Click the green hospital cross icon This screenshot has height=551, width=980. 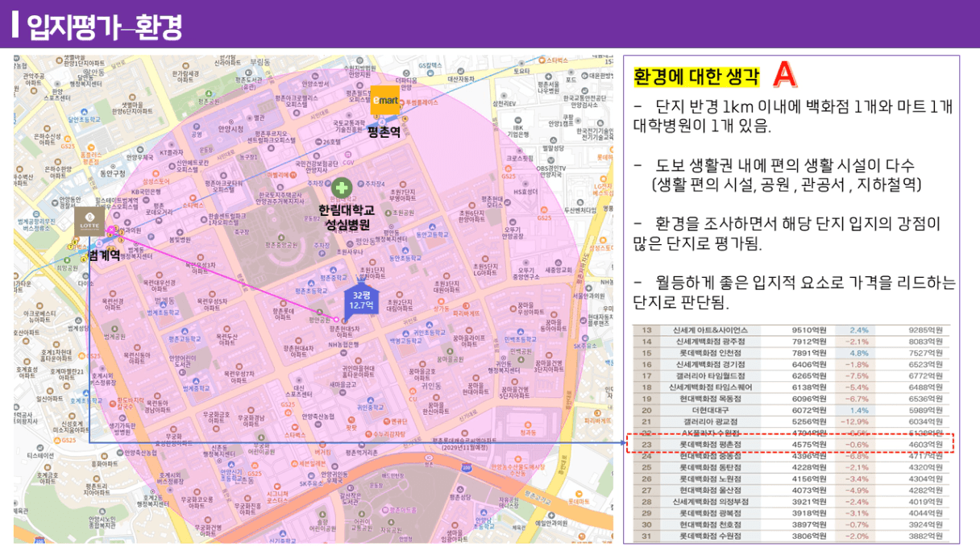tap(343, 188)
